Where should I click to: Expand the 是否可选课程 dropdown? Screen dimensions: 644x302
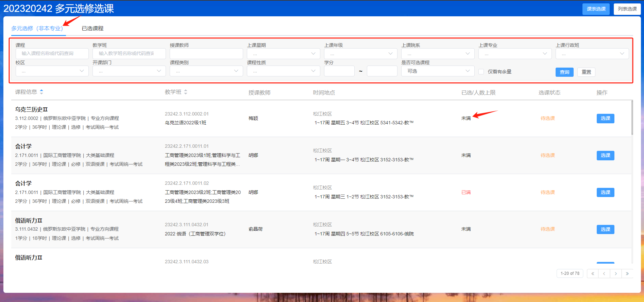click(x=438, y=71)
